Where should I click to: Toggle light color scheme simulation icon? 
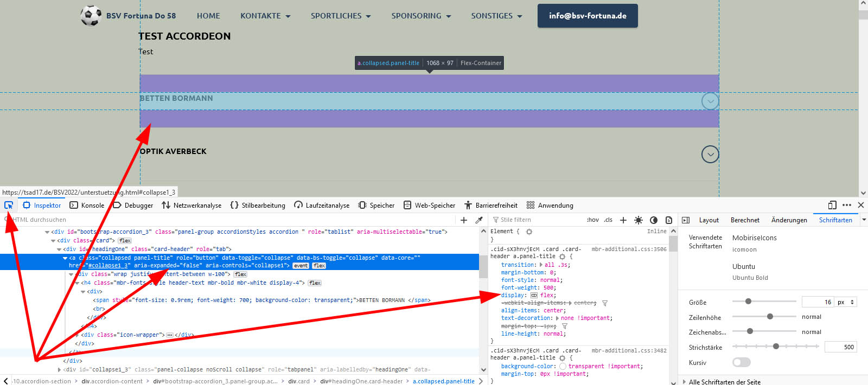639,220
